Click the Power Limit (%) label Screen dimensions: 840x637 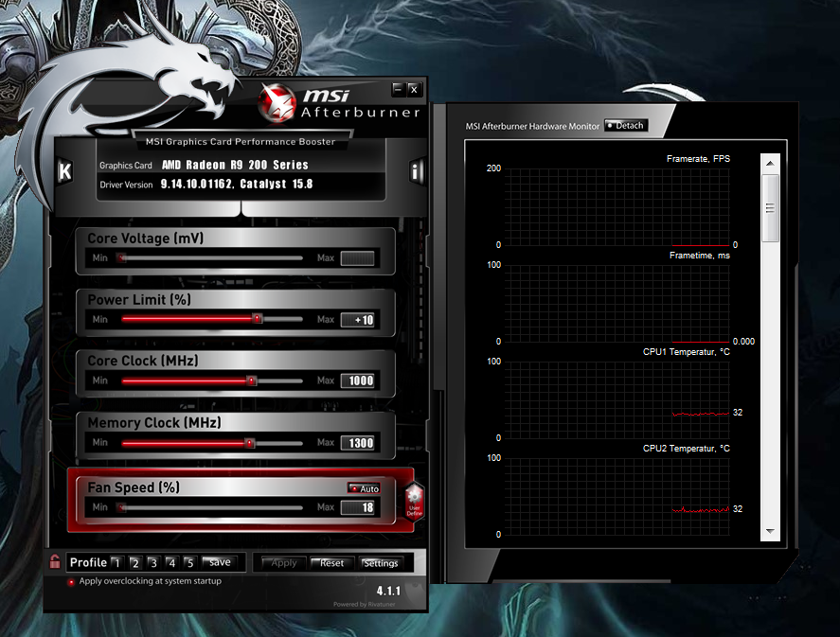[x=139, y=300]
